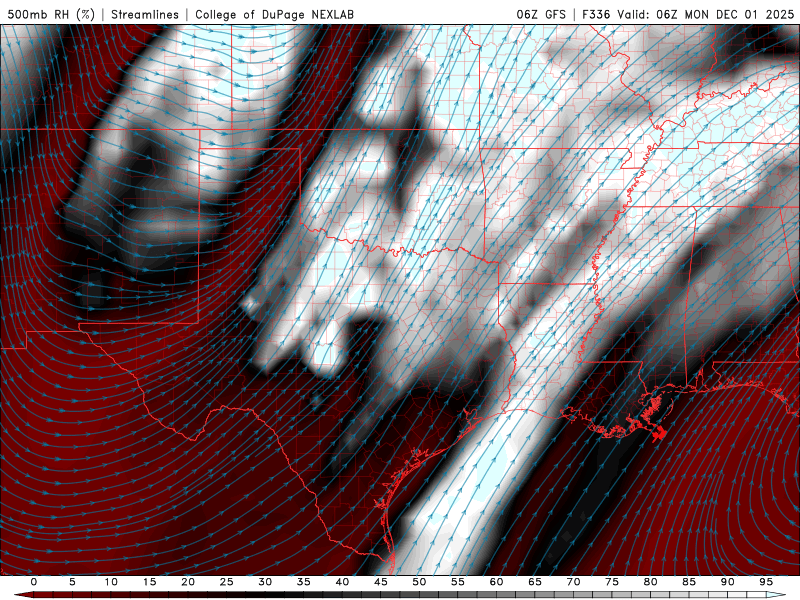800x600 pixels.
Task: Click the '0' value on the color scale
Action: pyautogui.click(x=34, y=582)
